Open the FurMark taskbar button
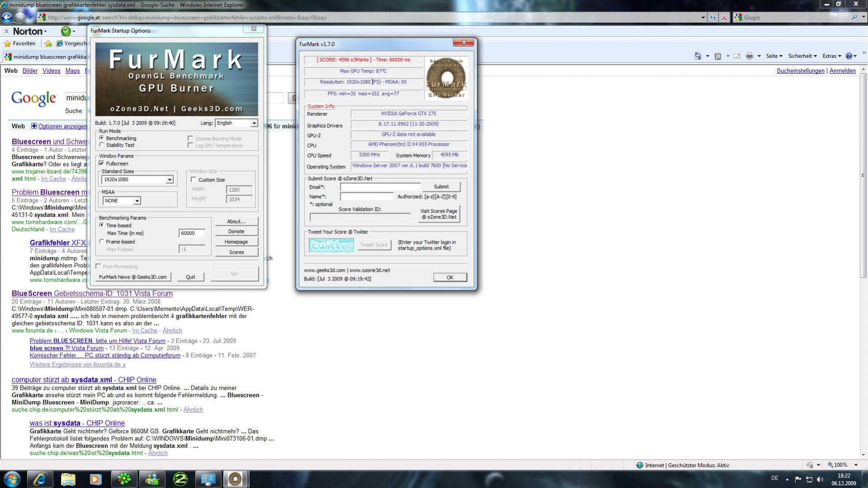The height and width of the screenshot is (488, 868). (235, 479)
